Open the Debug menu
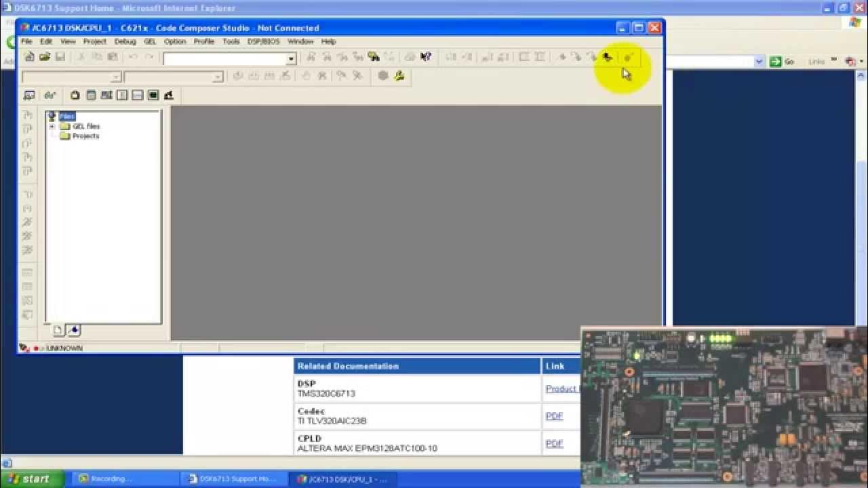Viewport: 868px width, 488px height. tap(125, 41)
